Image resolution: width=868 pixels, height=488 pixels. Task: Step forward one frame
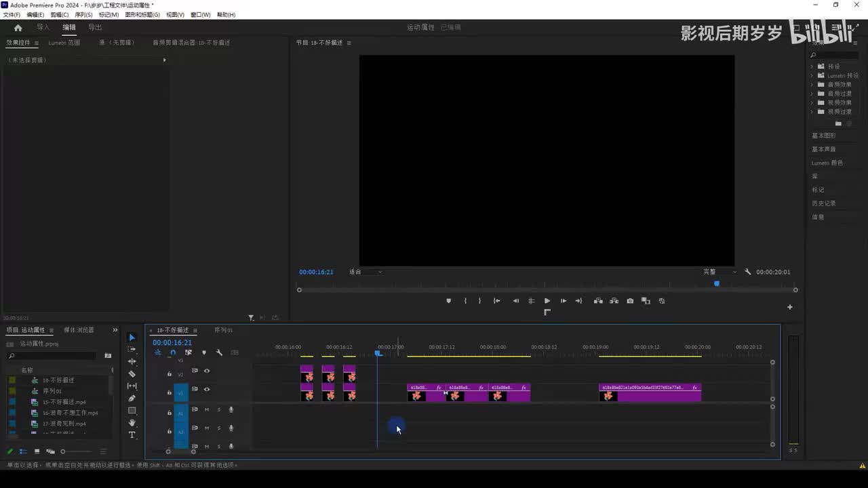point(563,301)
